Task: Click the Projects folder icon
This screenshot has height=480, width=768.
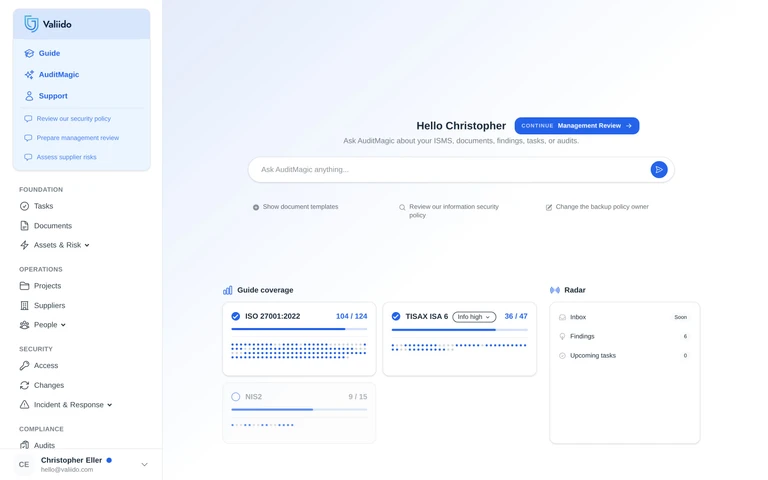Action: click(x=24, y=286)
